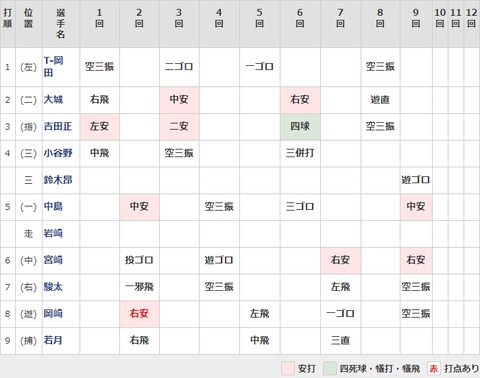Viewport: 480px width, 378px height.
Task: Select the green 四球 cell in 6th inning
Action: (x=300, y=126)
